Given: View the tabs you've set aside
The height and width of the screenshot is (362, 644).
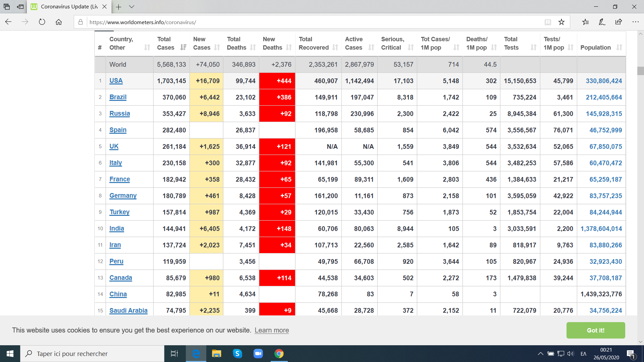Looking at the screenshot, I should 7,7.
